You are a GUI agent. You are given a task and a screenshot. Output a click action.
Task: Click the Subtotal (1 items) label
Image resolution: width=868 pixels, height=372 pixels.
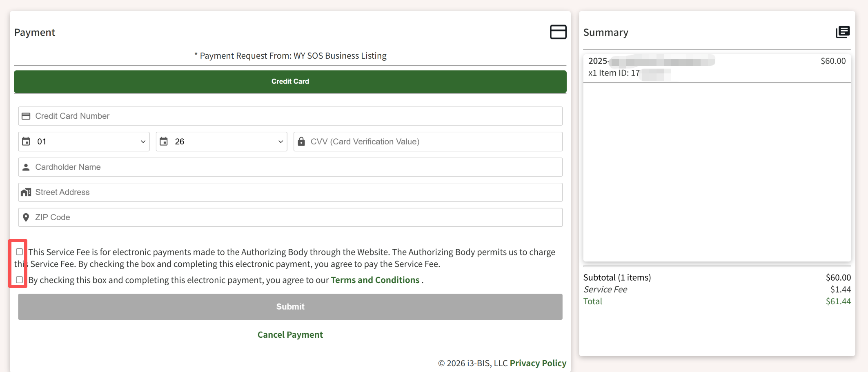tap(617, 278)
